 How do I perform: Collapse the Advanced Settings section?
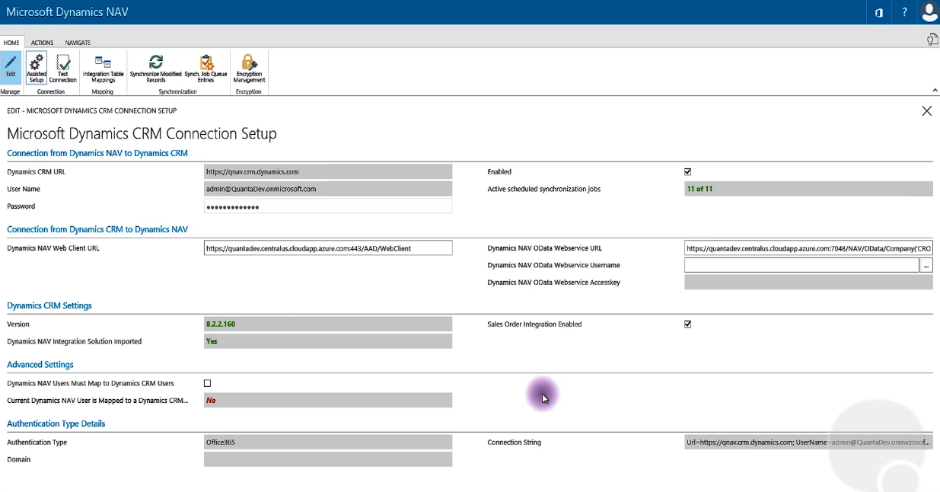click(40, 364)
